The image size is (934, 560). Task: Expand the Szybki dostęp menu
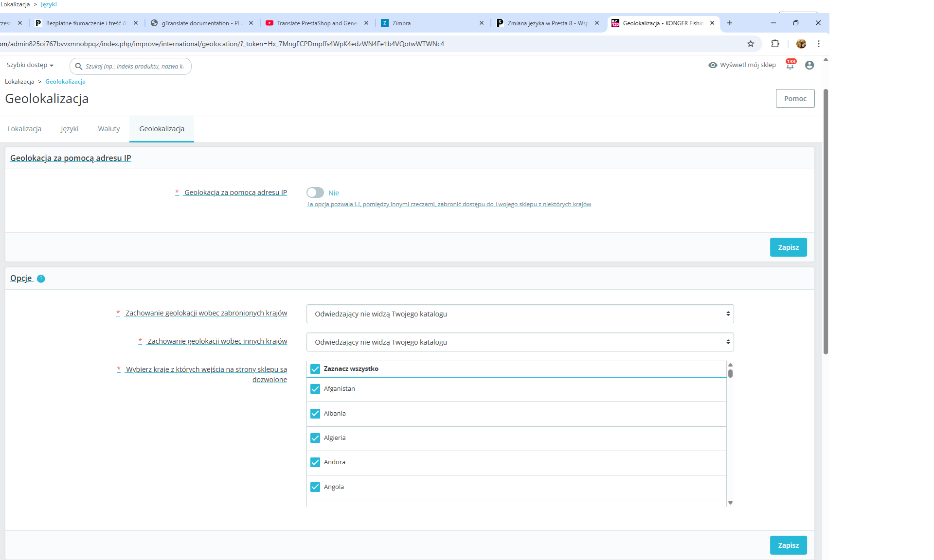click(30, 65)
